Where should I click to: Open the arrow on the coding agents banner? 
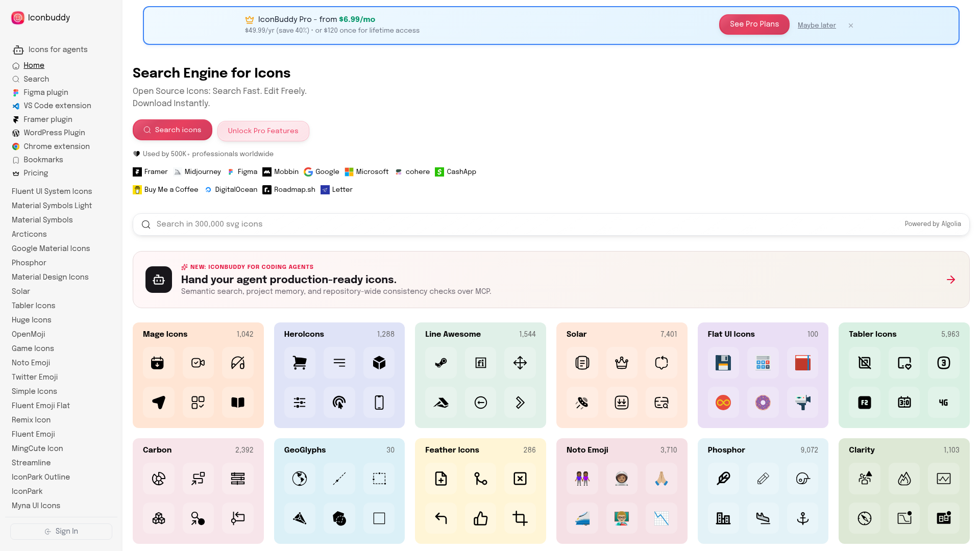(951, 280)
